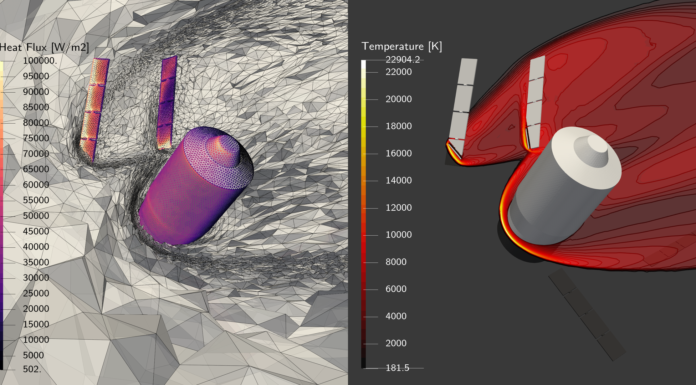Click the Temperature color bar
The height and width of the screenshot is (385, 696).
pyautogui.click(x=364, y=214)
